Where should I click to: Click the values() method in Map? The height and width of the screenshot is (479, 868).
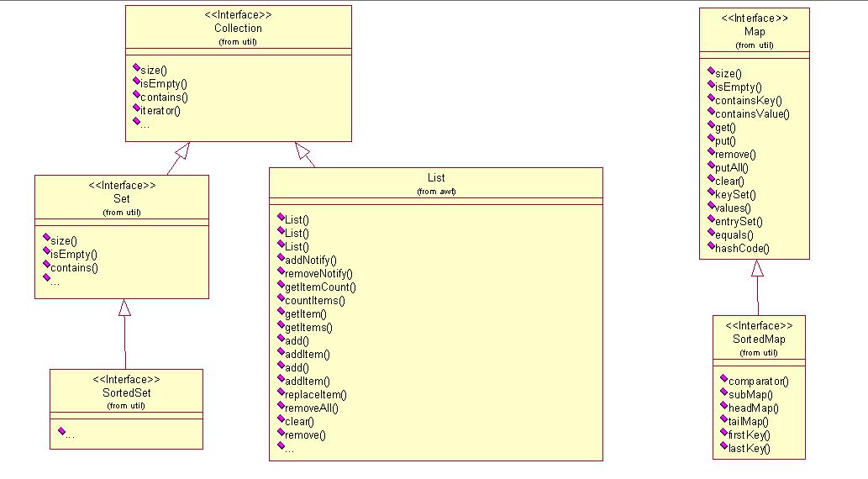(733, 208)
